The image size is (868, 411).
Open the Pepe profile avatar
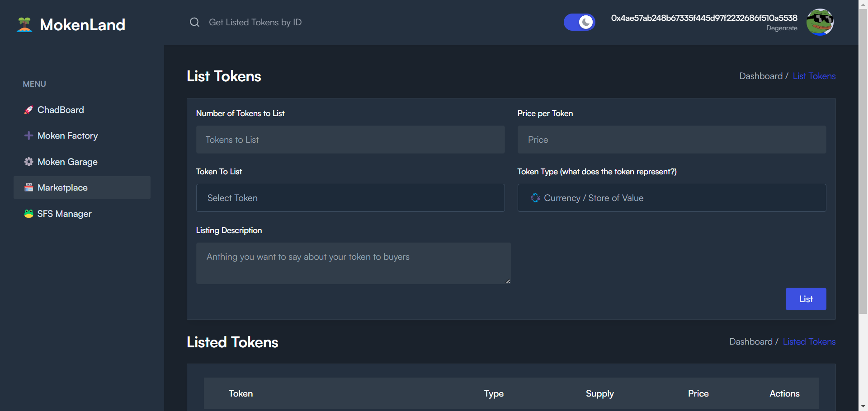click(x=820, y=22)
